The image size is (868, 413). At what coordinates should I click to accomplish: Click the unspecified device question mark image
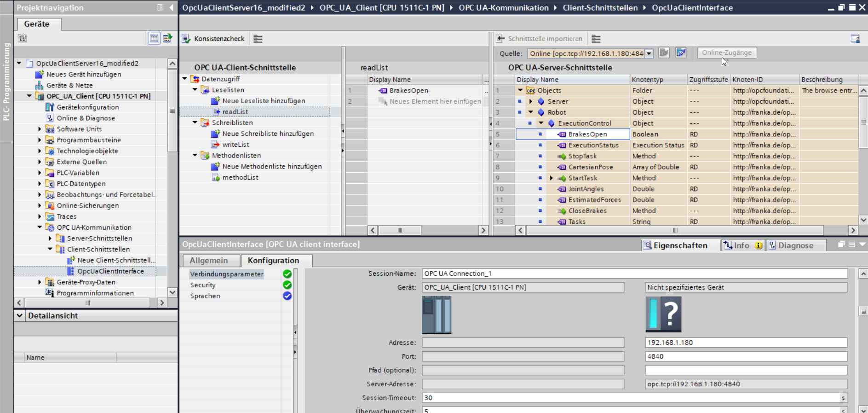(x=663, y=314)
